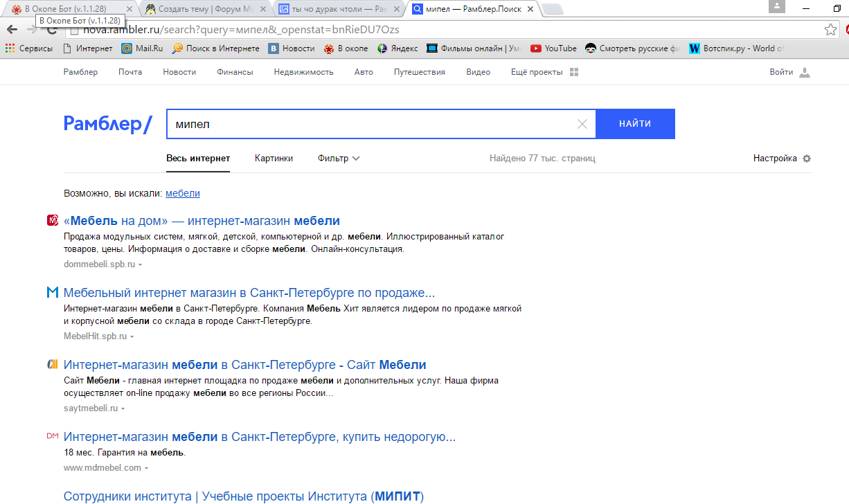
Task: Follow the suggested query мебели link
Action: [x=183, y=193]
